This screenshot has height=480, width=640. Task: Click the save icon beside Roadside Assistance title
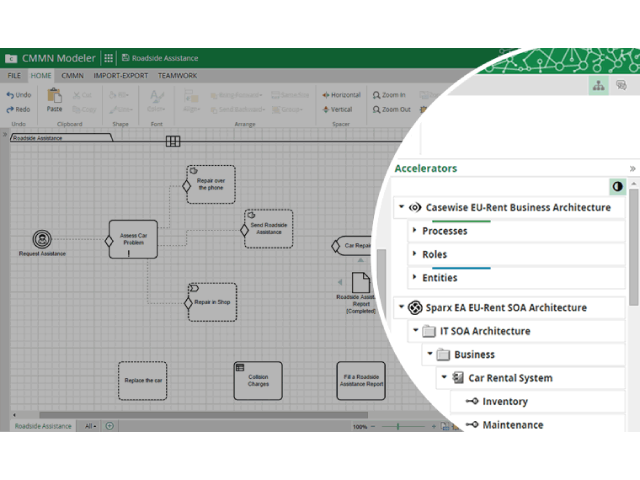[126, 58]
